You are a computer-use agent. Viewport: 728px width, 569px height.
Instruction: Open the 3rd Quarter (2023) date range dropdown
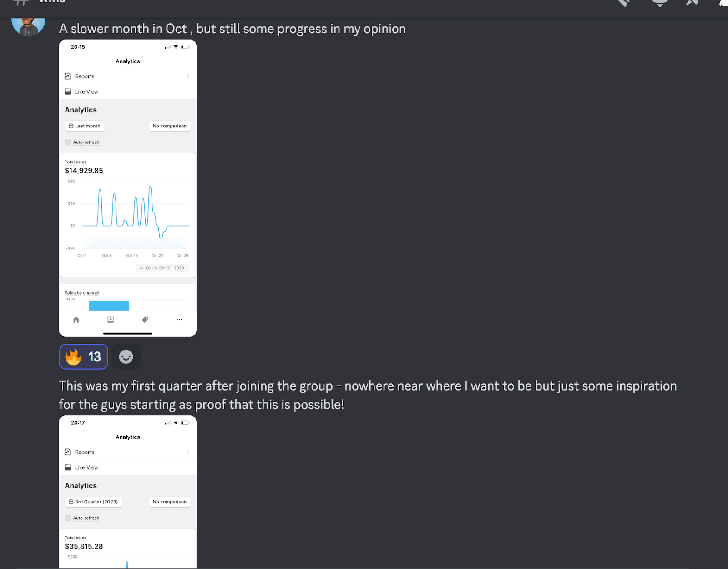(93, 502)
